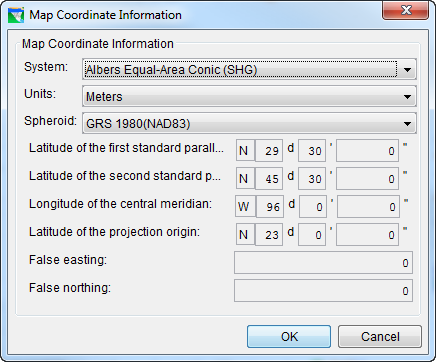Click the 'False easting:' label

tap(68, 260)
